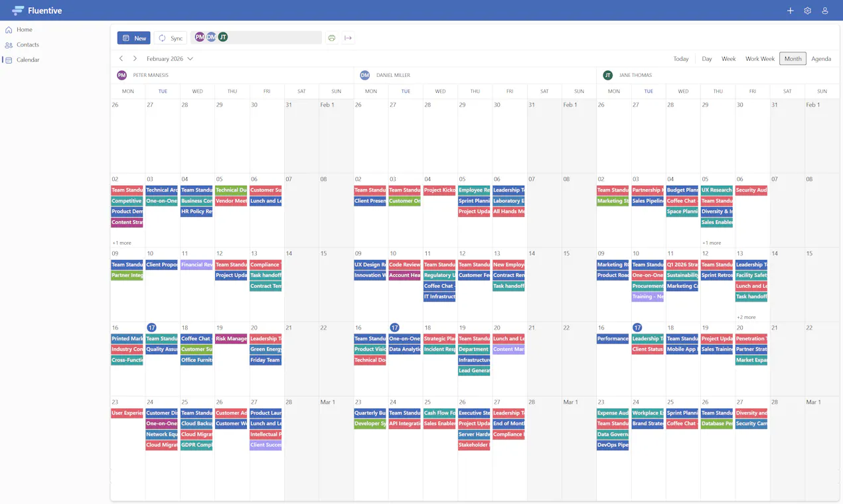843x504 pixels.
Task: Open 'IT Infrastruct' event
Action: (439, 297)
